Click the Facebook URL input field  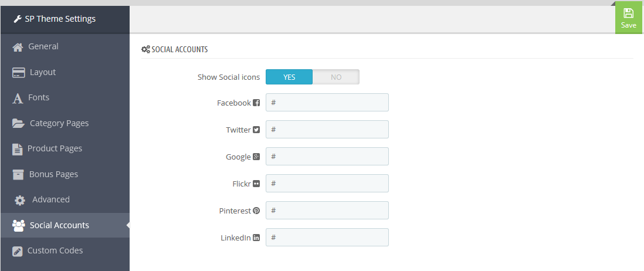coord(327,102)
